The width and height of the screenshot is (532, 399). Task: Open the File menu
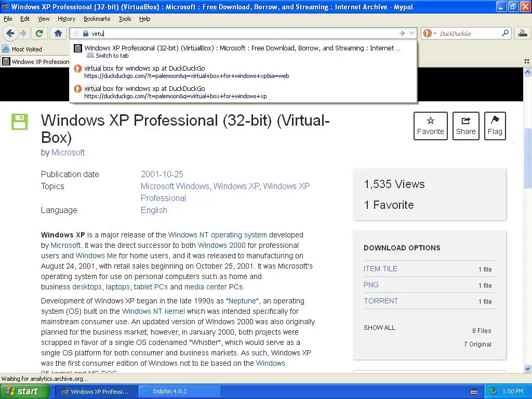click(8, 19)
